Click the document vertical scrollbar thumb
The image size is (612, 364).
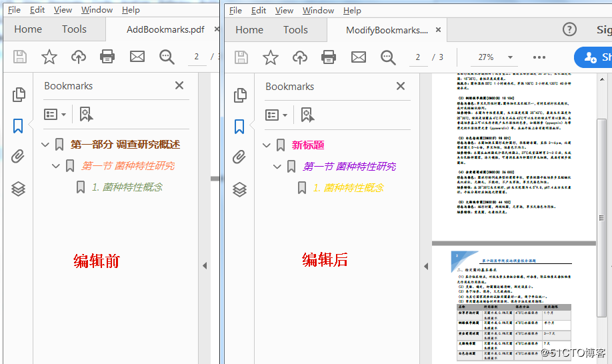pyautogui.click(x=601, y=218)
